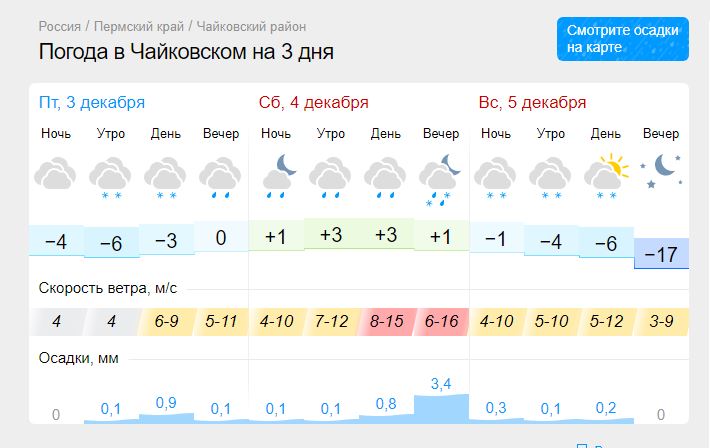Click the red 6-16 wind speed cell
710x448 pixels.
[441, 322]
